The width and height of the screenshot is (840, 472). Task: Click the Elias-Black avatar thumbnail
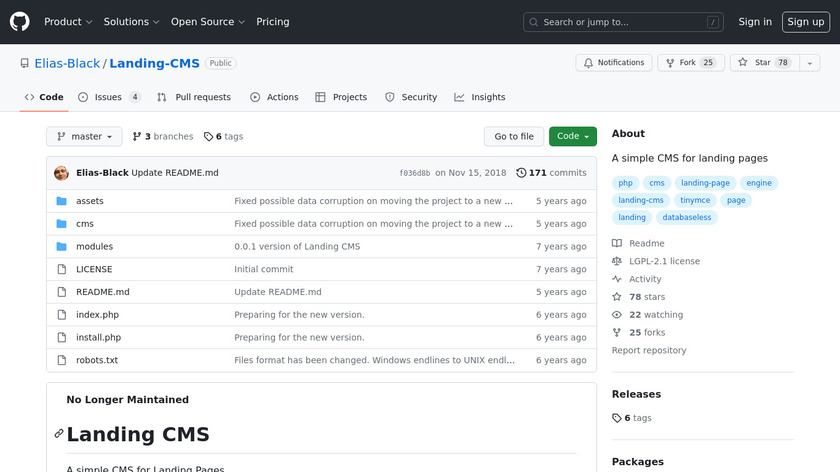tap(61, 173)
